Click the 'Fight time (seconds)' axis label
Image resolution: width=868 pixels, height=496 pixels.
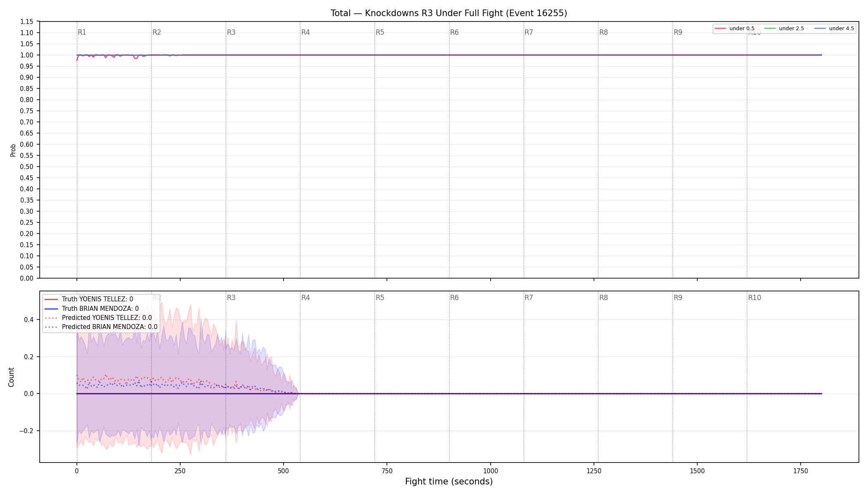click(449, 482)
